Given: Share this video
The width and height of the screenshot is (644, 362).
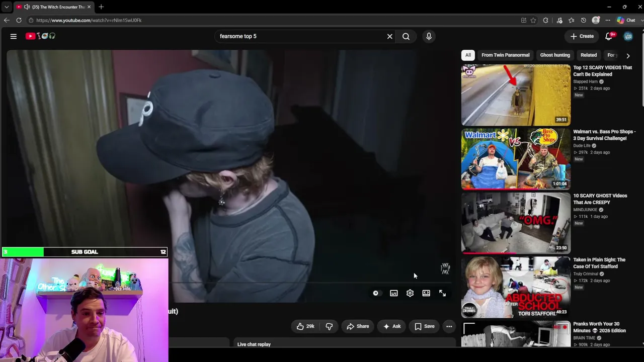Looking at the screenshot, I should [x=358, y=326].
